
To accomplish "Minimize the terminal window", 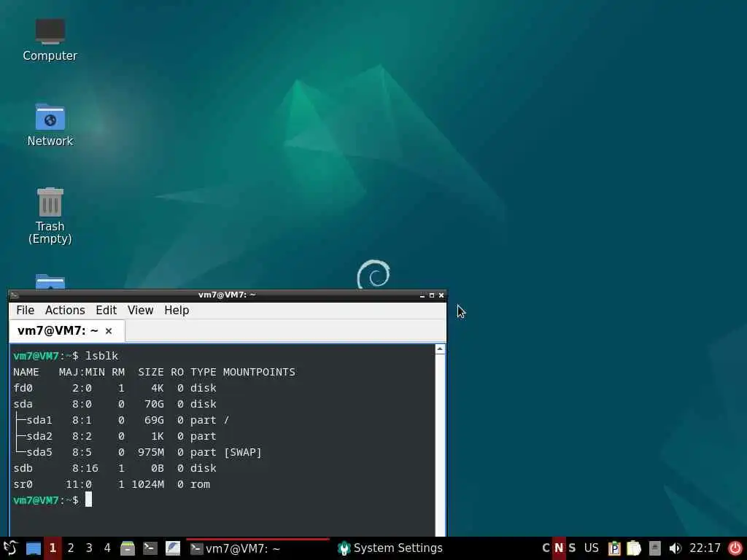I will coord(422,295).
